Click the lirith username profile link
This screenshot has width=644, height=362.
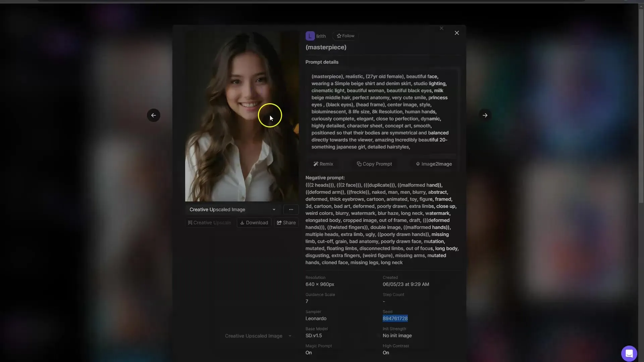(321, 36)
